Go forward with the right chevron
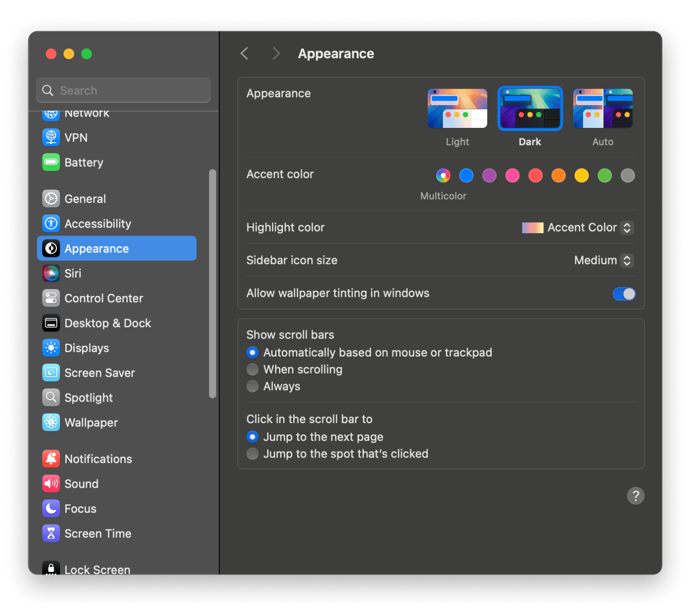This screenshot has width=688, height=616. click(276, 53)
